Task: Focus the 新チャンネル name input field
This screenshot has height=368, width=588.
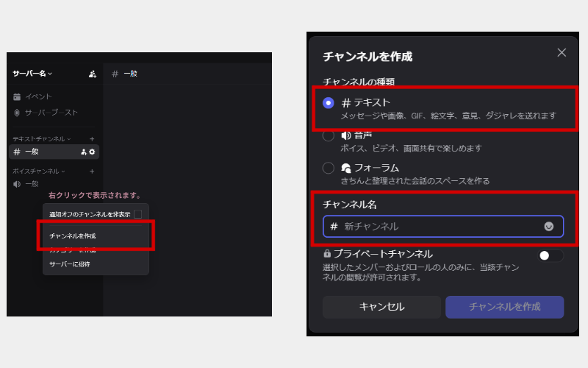Action: tap(443, 227)
